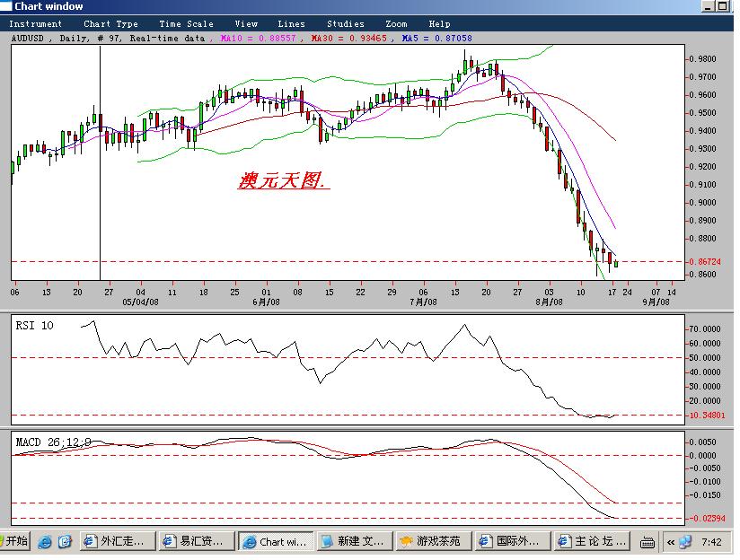Image resolution: width=740 pixels, height=560 pixels.
Task: Open the Lines menu
Action: 291,23
